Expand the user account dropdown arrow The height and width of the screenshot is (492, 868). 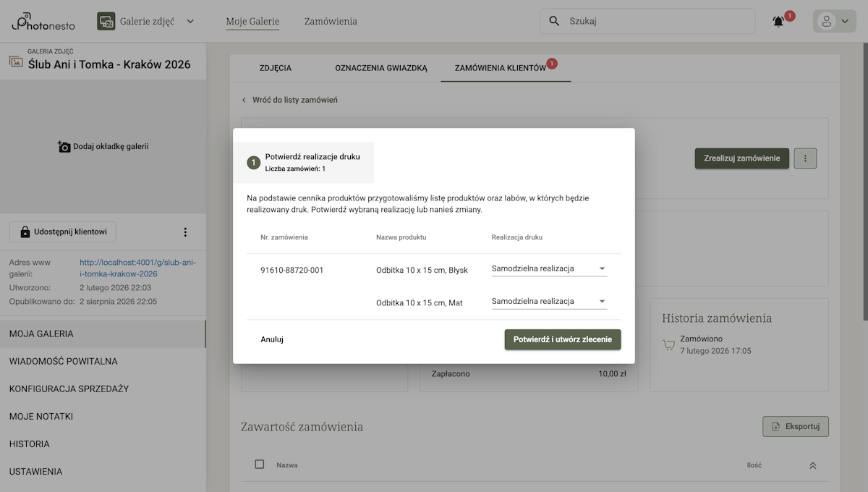click(x=845, y=21)
